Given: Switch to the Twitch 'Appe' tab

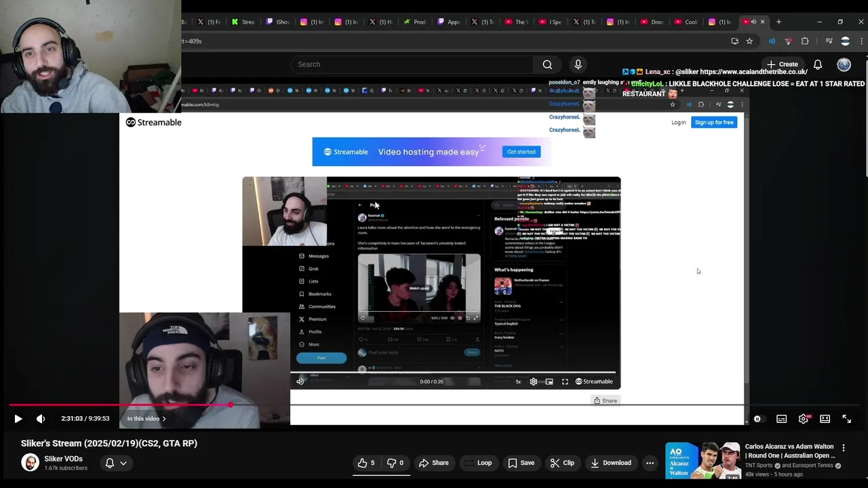Looking at the screenshot, I should [449, 22].
